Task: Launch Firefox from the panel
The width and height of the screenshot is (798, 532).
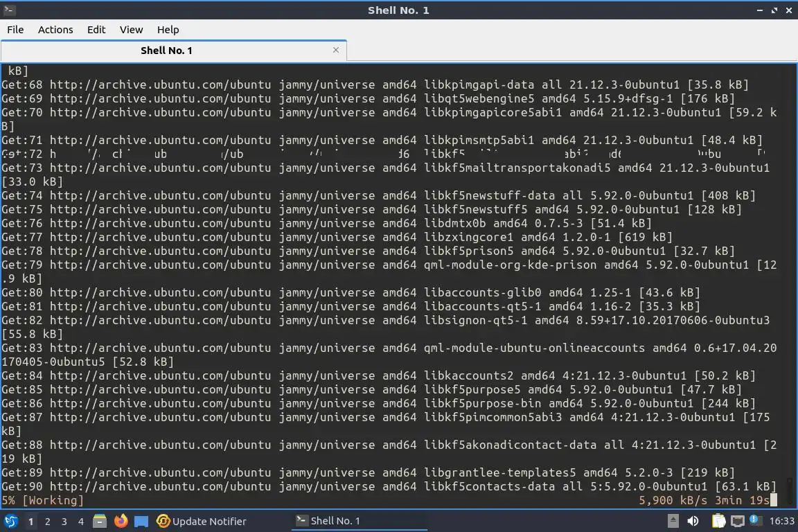Action: point(121,521)
